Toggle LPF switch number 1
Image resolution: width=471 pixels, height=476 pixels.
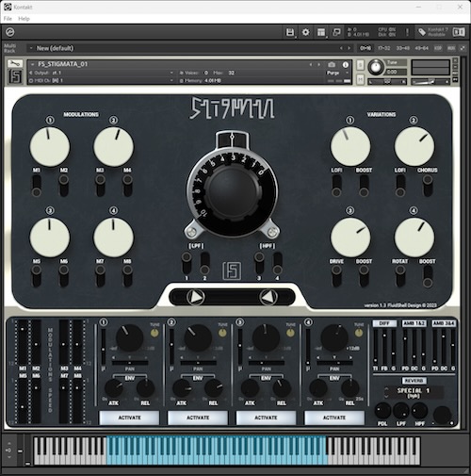187,263
